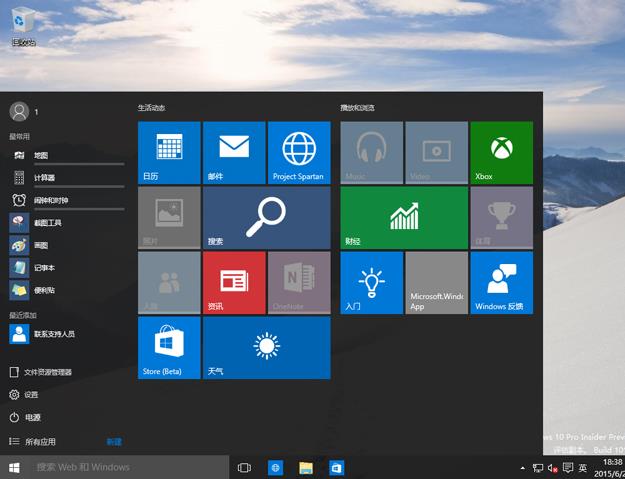Click the taskbar search box
This screenshot has height=479, width=625.
coord(129,467)
